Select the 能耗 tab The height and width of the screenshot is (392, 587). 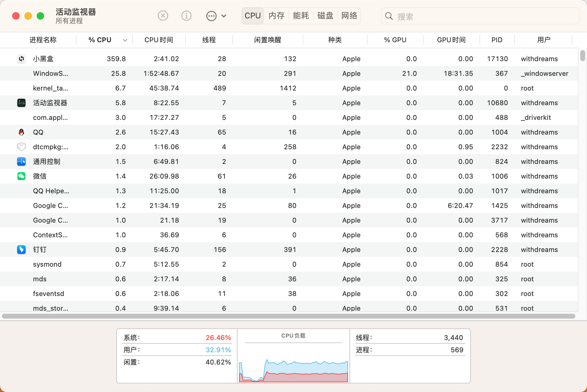tap(301, 16)
